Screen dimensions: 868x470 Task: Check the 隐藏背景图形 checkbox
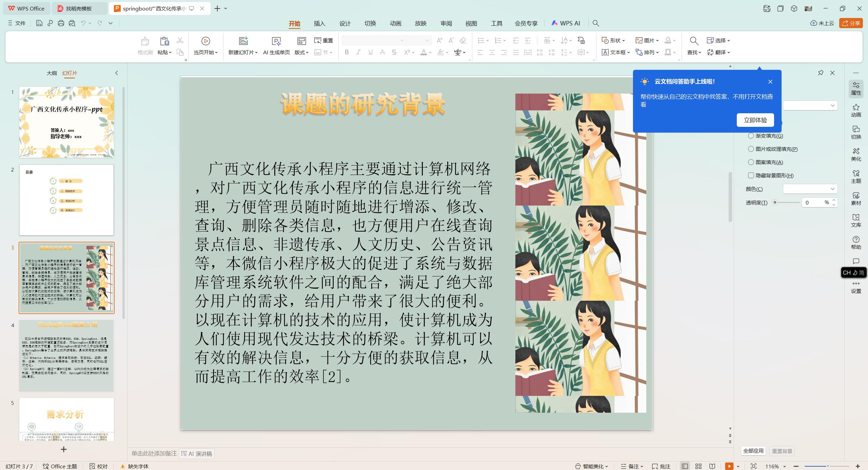point(751,175)
